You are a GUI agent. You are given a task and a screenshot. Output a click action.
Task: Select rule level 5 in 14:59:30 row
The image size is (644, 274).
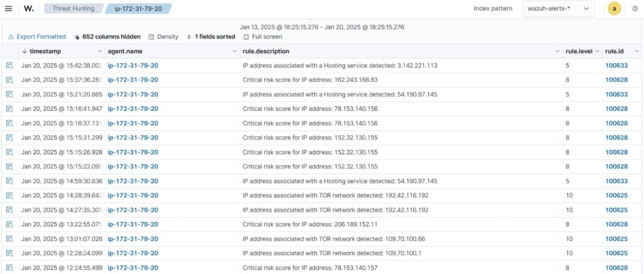pos(568,181)
